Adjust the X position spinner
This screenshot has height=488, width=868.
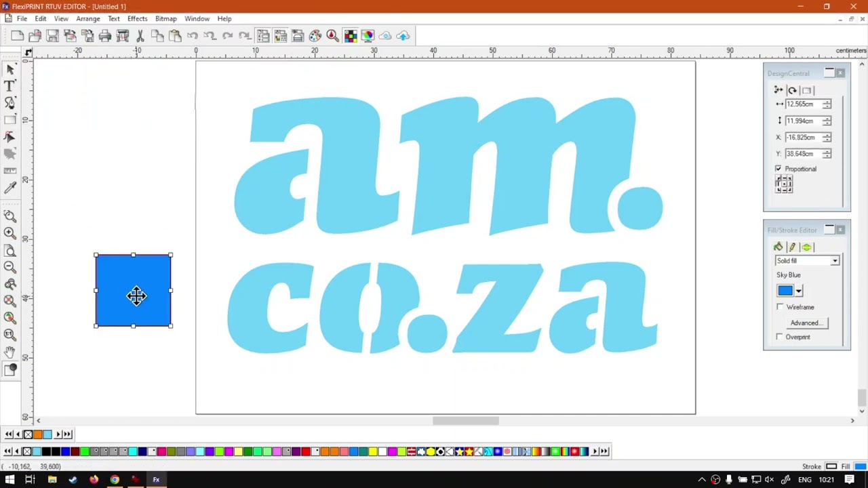[827, 138]
